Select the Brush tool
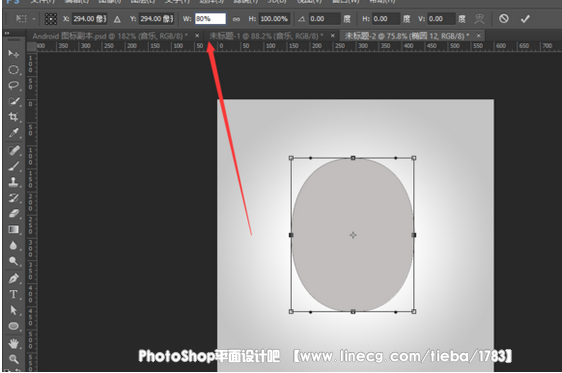Image resolution: width=562 pixels, height=373 pixels. (x=14, y=166)
